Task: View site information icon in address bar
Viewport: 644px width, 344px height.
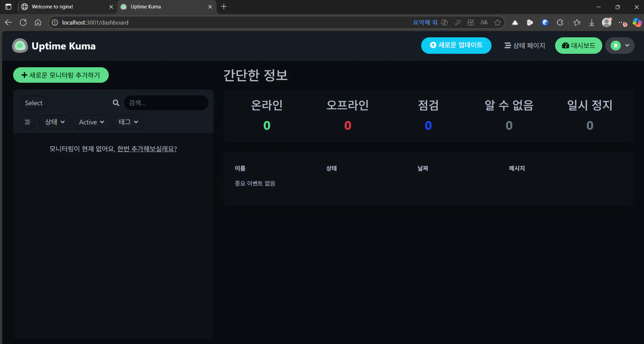Action: 55,23
